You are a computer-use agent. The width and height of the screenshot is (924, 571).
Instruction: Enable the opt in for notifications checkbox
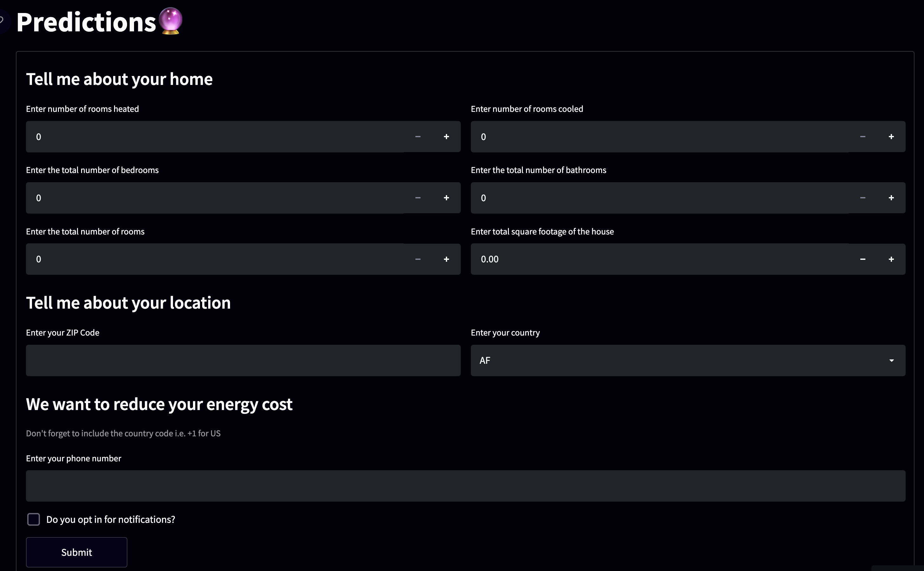click(34, 519)
